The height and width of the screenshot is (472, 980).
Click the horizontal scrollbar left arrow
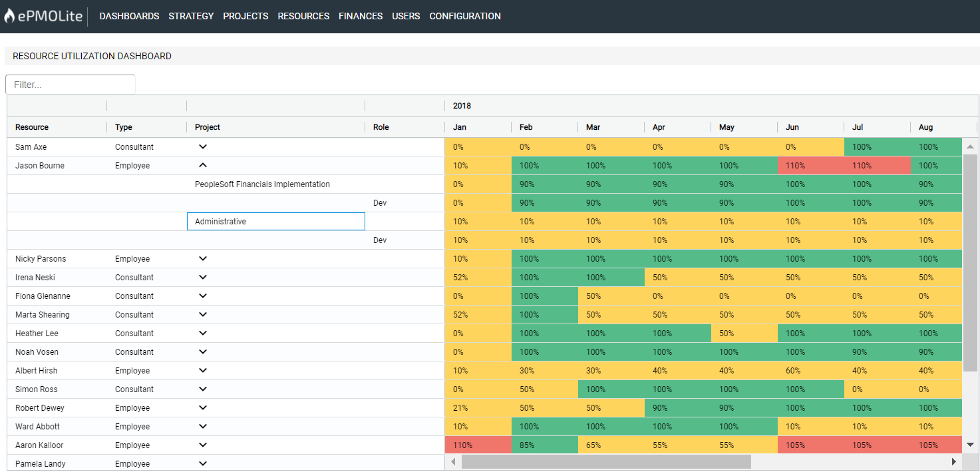453,461
